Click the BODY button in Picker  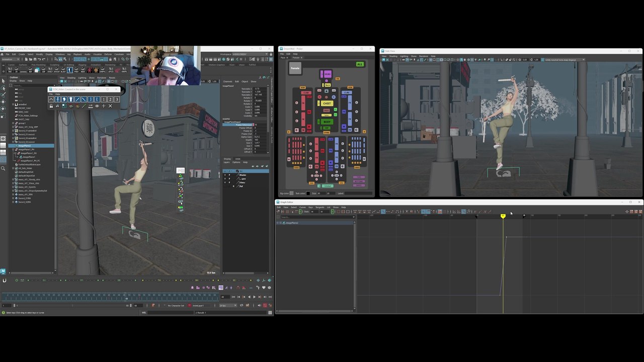[x=327, y=122]
